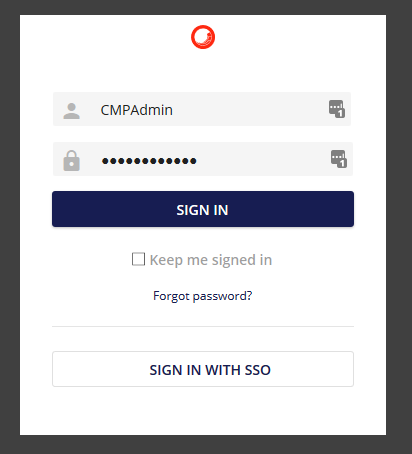Image resolution: width=412 pixels, height=454 pixels.
Task: Click the horizontal divider above SSO button
Action: [x=203, y=327]
